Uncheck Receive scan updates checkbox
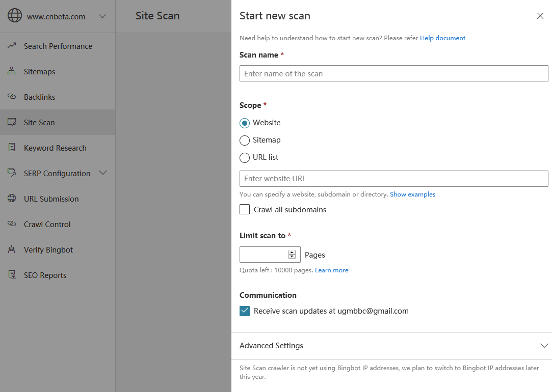The width and height of the screenshot is (552, 392). (x=245, y=311)
